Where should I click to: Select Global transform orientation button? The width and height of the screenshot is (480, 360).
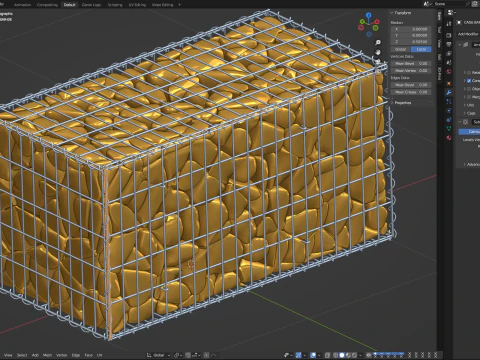(401, 49)
